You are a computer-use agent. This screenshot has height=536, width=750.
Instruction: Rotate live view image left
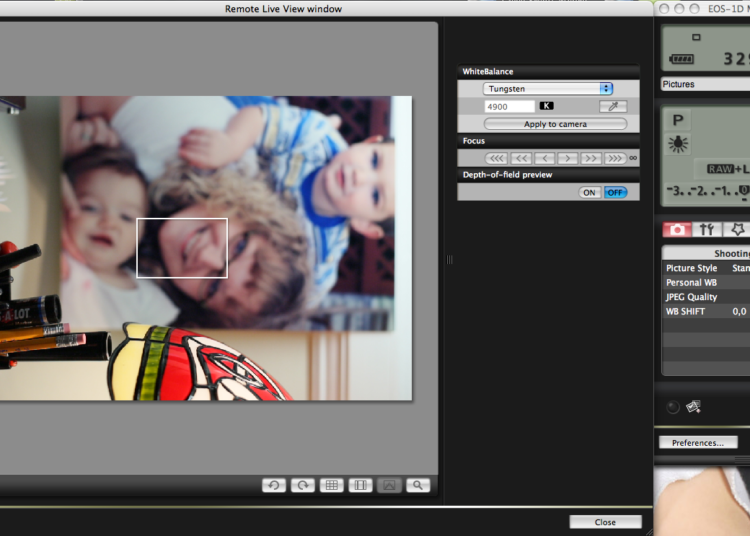pyautogui.click(x=274, y=485)
